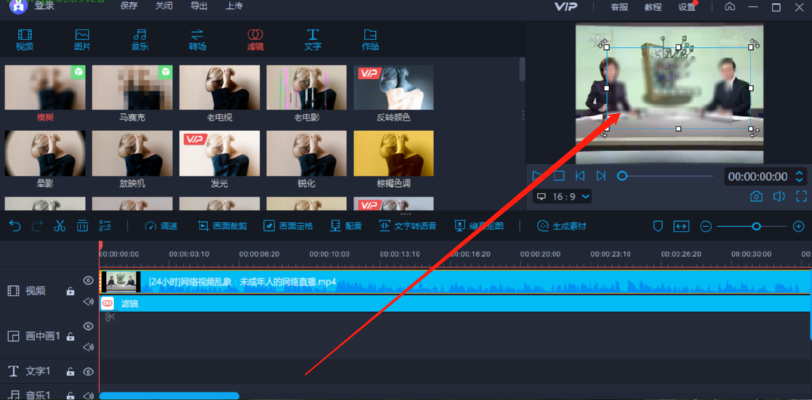Switch to the 文字 text tab
812x400 pixels.
(312, 40)
